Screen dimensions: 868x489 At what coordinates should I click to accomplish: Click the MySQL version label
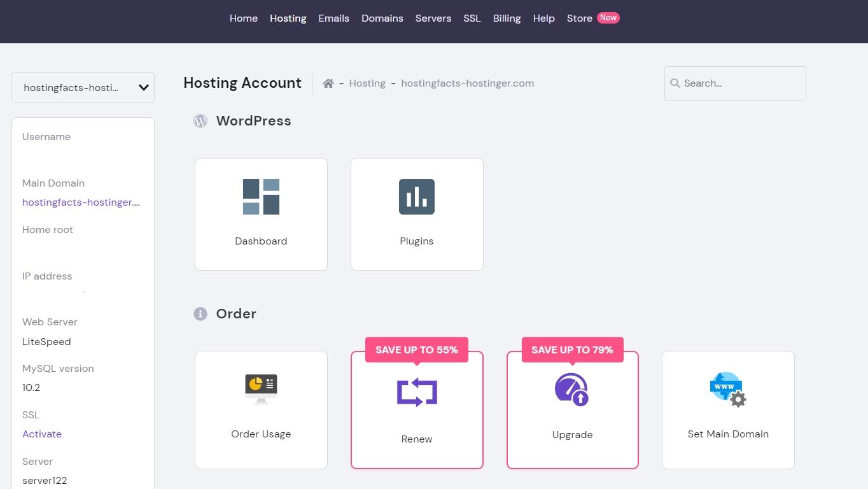coord(58,369)
